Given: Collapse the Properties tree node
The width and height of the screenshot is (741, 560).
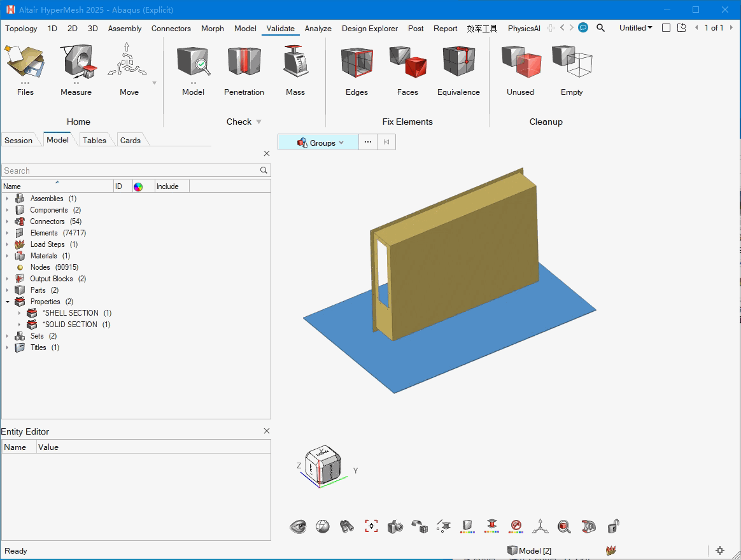Looking at the screenshot, I should 7,302.
